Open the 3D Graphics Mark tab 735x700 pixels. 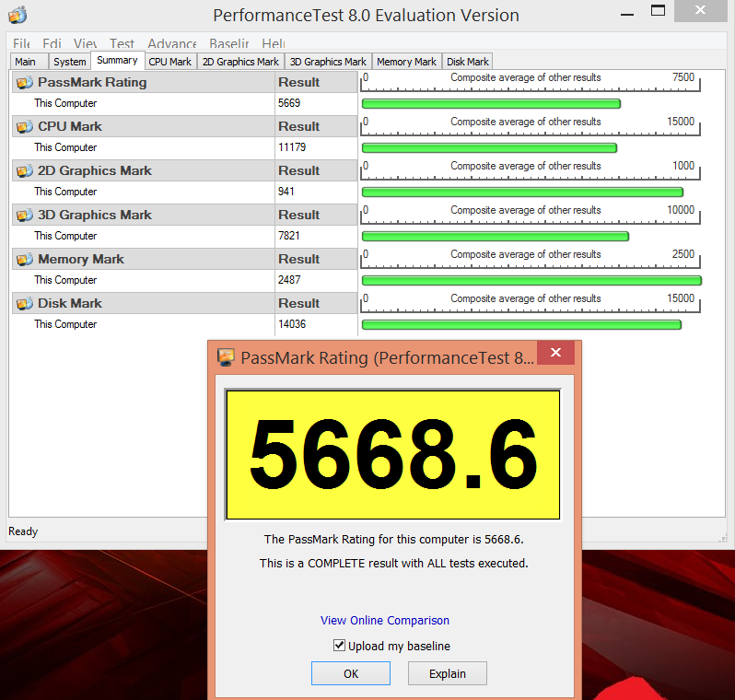(x=328, y=62)
